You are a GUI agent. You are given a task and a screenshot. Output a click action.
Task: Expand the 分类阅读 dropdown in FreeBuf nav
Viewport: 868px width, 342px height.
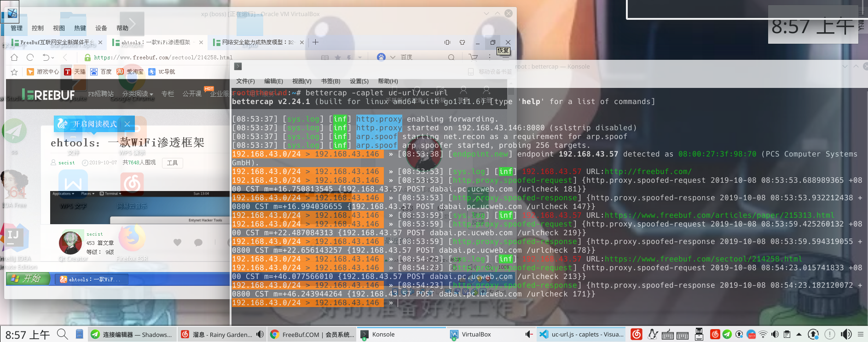point(138,94)
